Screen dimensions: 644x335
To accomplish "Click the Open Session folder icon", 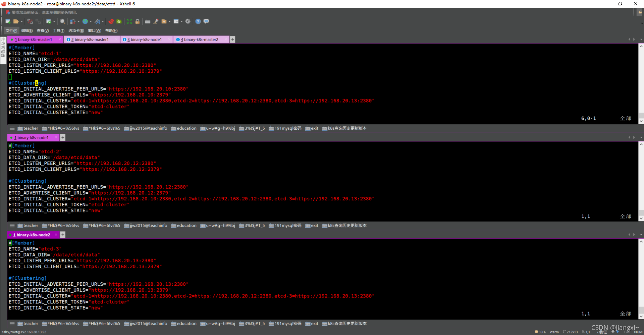I will [x=16, y=21].
